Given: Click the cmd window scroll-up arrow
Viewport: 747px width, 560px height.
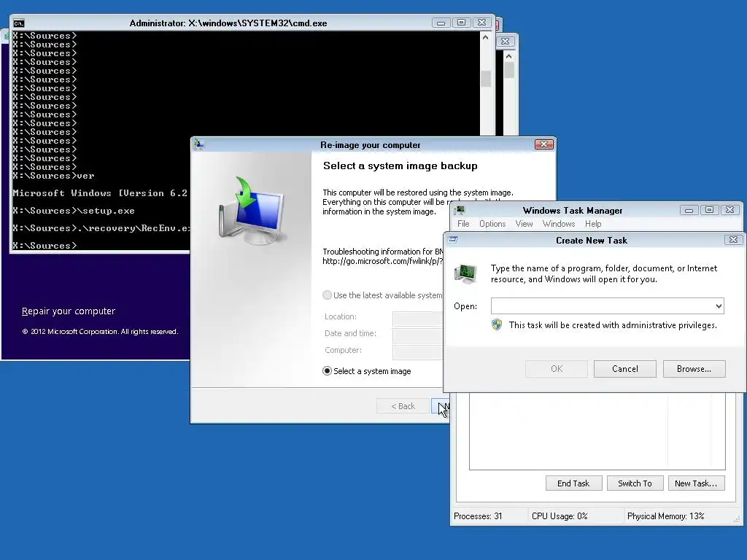Looking at the screenshot, I should point(485,37).
